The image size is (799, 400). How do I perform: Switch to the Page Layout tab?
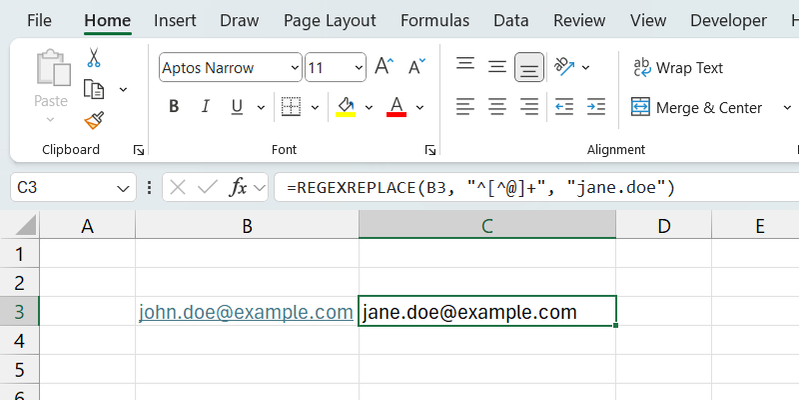(x=330, y=20)
